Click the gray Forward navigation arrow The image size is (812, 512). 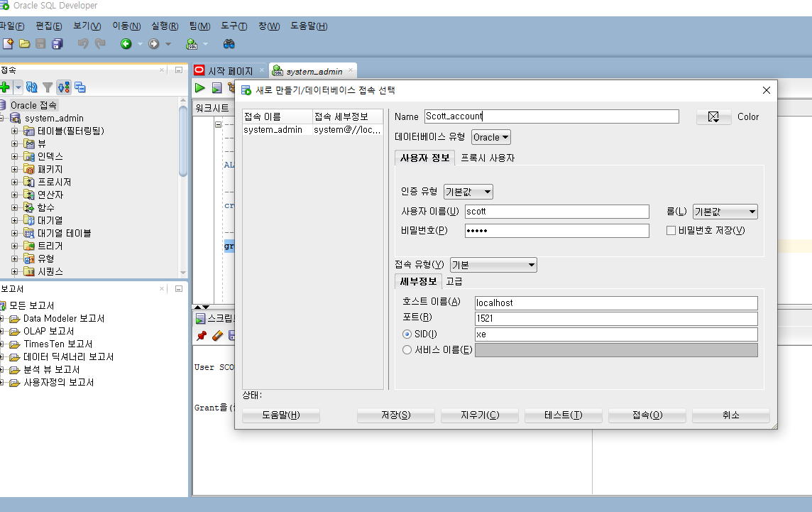pos(154,44)
